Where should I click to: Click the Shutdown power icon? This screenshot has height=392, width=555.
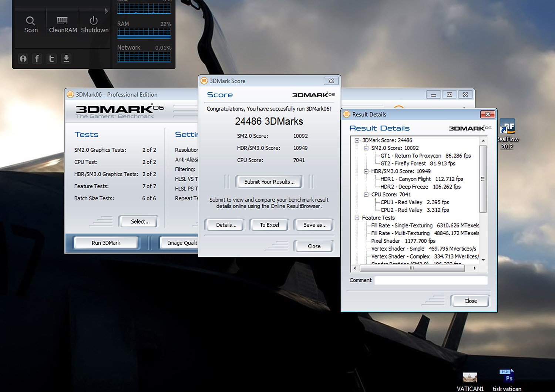pyautogui.click(x=94, y=20)
